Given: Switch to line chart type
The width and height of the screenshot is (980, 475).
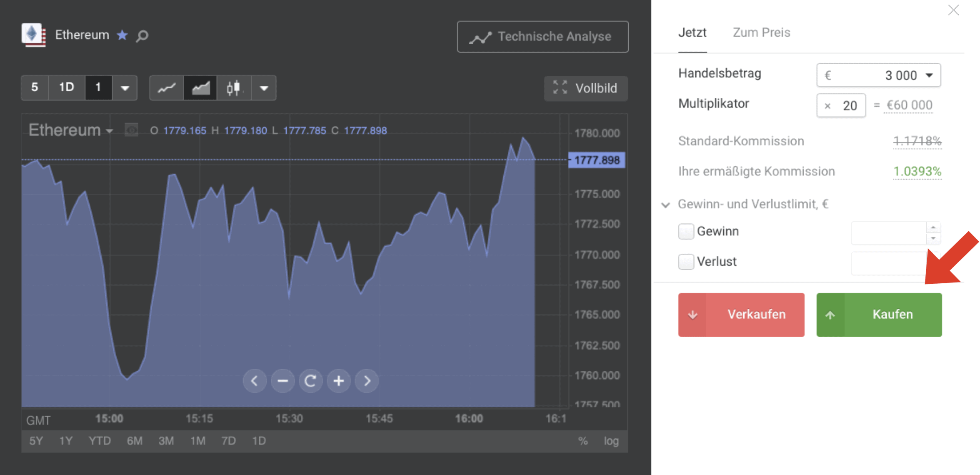Looking at the screenshot, I should pos(166,88).
